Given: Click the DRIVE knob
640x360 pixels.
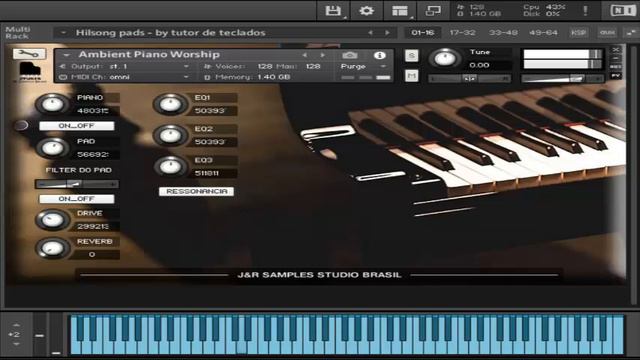Looking at the screenshot, I should coord(53,220).
